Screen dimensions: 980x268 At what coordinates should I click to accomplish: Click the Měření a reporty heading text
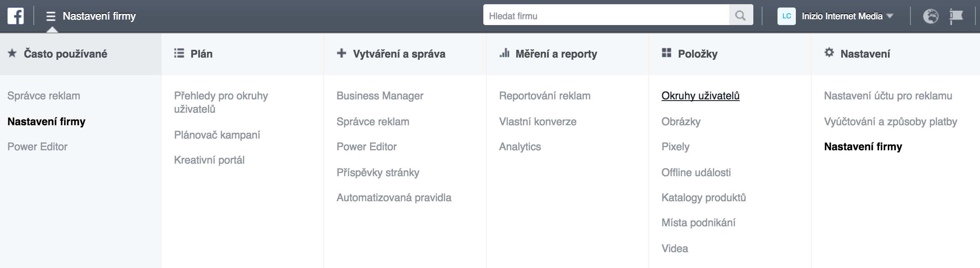[x=556, y=53]
